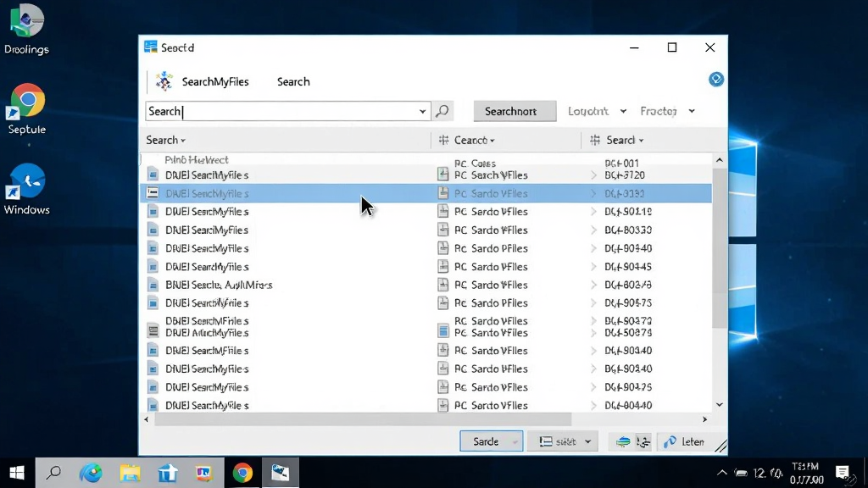Open the Windows Start menu

coord(17,473)
